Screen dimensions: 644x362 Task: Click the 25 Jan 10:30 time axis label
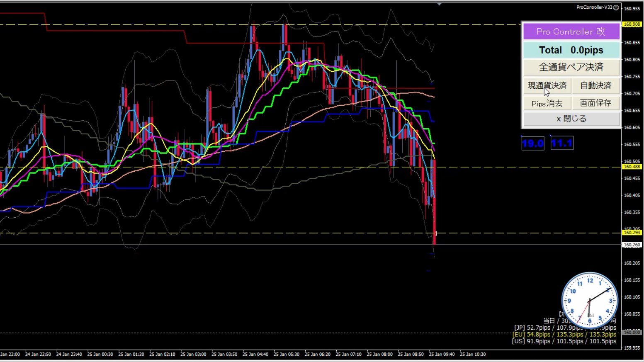[473, 355]
